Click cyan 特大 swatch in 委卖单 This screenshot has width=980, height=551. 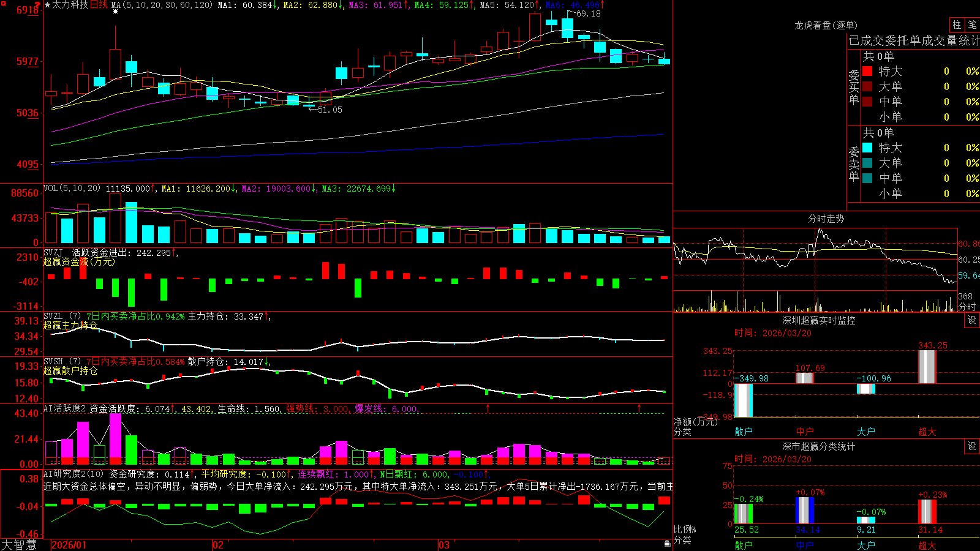(x=867, y=148)
